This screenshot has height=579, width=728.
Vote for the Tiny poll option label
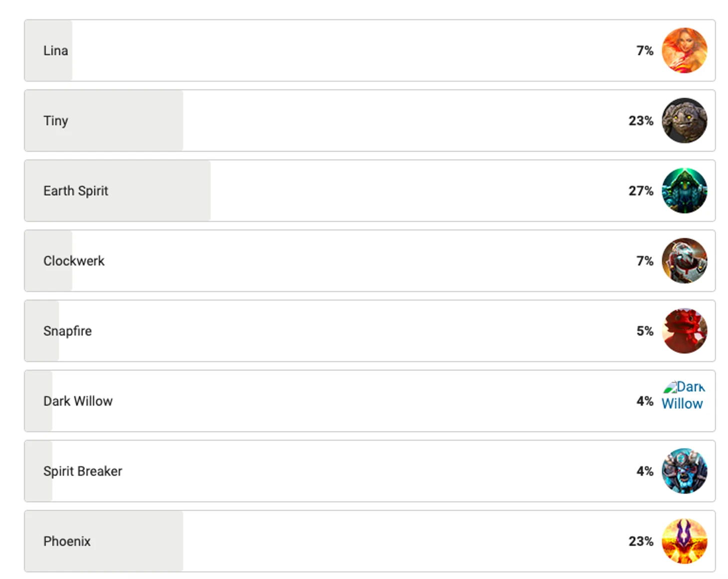point(55,121)
